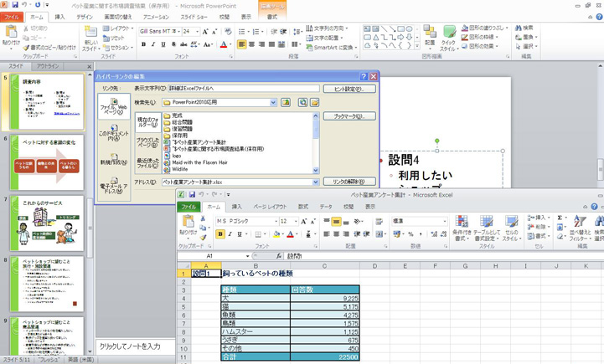Open Excel font size dropdown

tap(296, 221)
